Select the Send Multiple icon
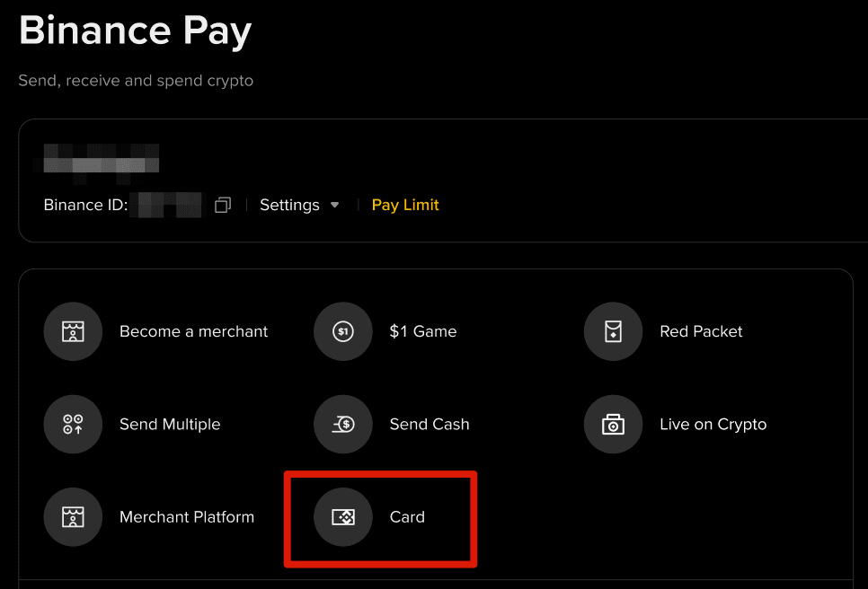Image resolution: width=868 pixels, height=589 pixels. click(x=73, y=424)
